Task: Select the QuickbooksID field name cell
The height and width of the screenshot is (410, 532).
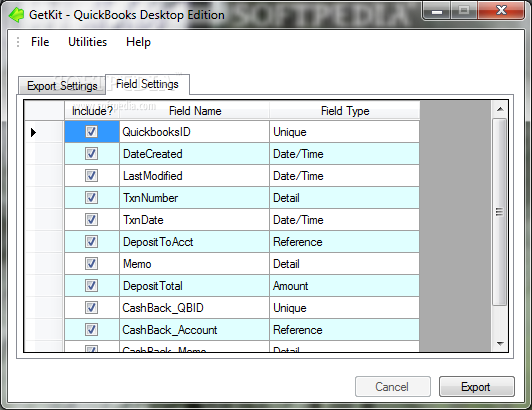Action: click(x=194, y=132)
